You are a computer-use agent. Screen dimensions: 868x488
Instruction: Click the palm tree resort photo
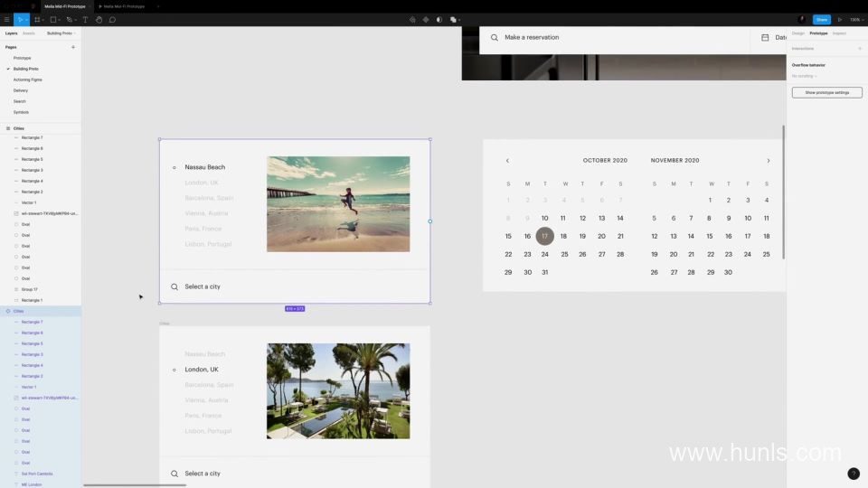point(338,391)
